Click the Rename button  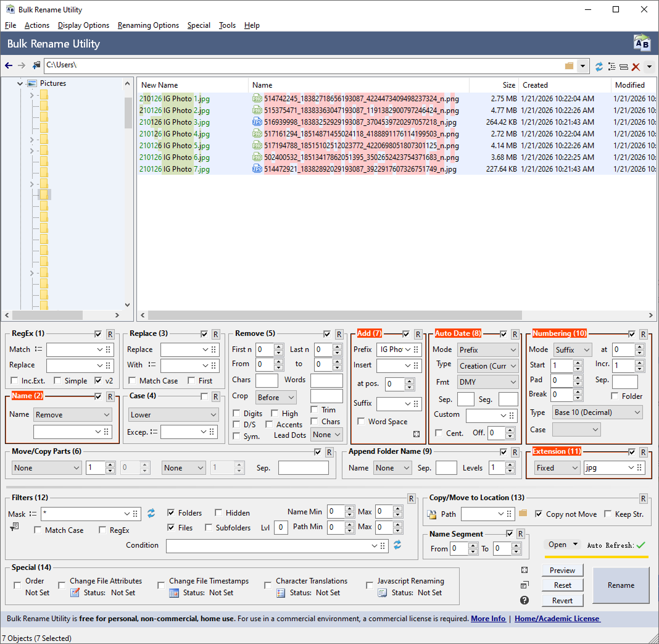[620, 585]
